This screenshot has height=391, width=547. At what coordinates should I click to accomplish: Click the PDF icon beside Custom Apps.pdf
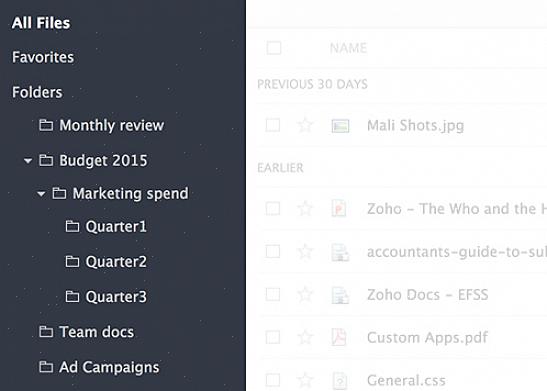339,337
